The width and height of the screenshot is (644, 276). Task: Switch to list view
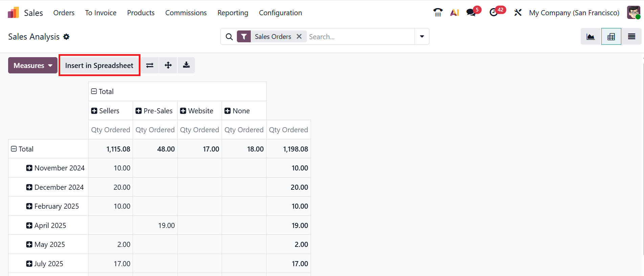click(x=631, y=37)
